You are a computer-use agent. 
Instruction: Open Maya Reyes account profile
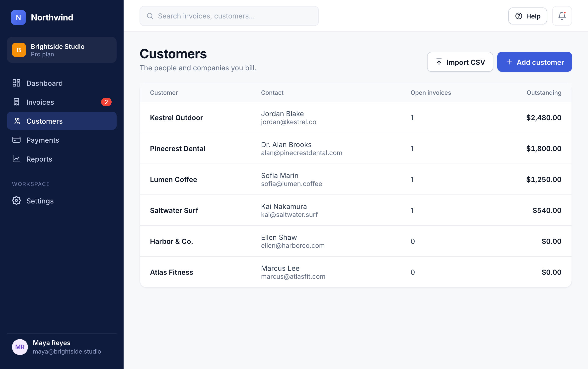[x=62, y=347]
